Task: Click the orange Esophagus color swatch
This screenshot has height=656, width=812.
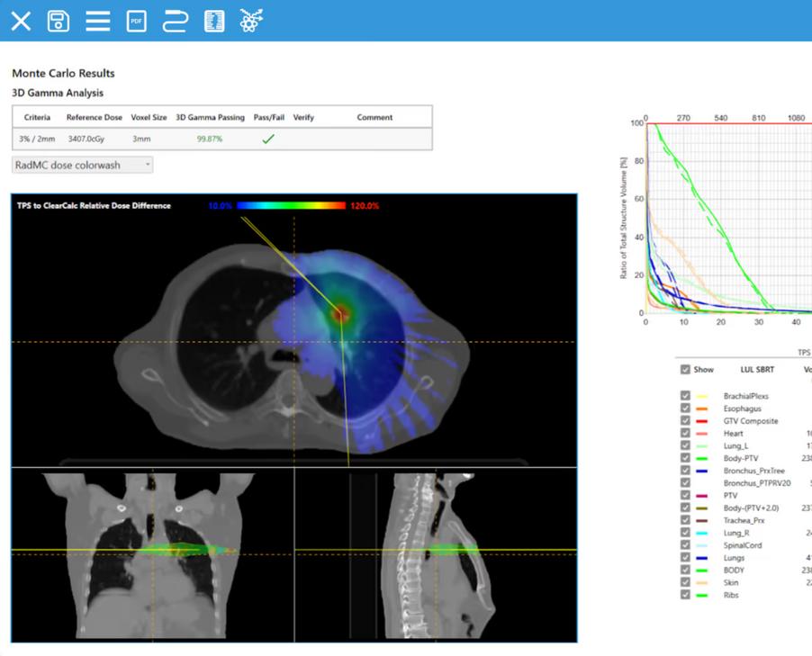Action: pos(701,409)
